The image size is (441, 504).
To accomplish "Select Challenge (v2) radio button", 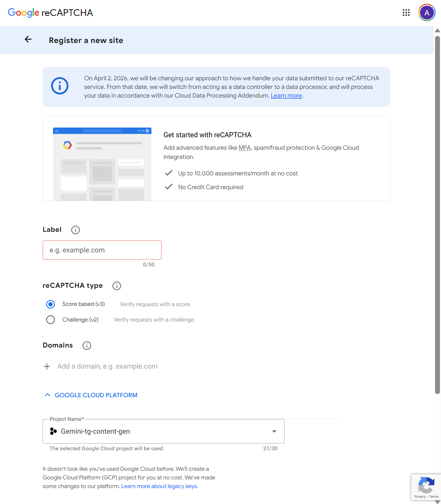I will tap(51, 320).
